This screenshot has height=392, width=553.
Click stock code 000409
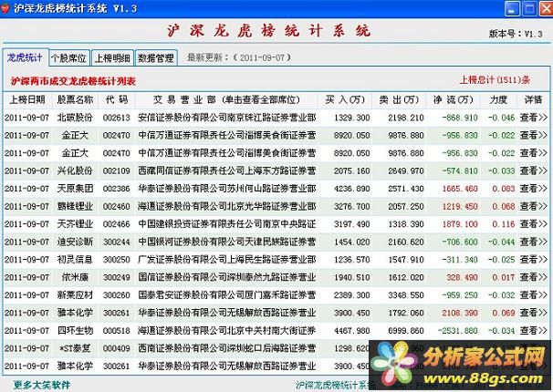coord(117,348)
